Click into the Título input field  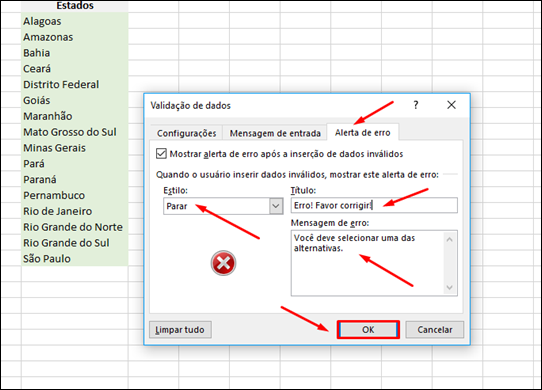tap(374, 205)
